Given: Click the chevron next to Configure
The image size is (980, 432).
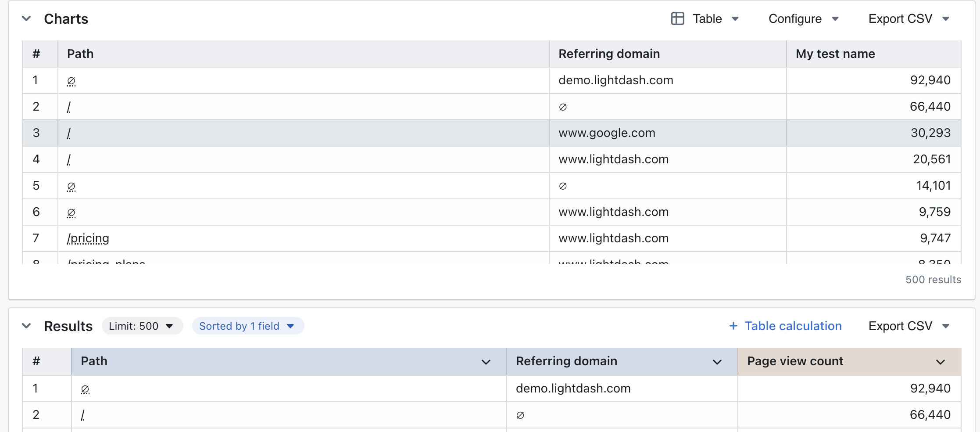Looking at the screenshot, I should pyautogui.click(x=836, y=19).
